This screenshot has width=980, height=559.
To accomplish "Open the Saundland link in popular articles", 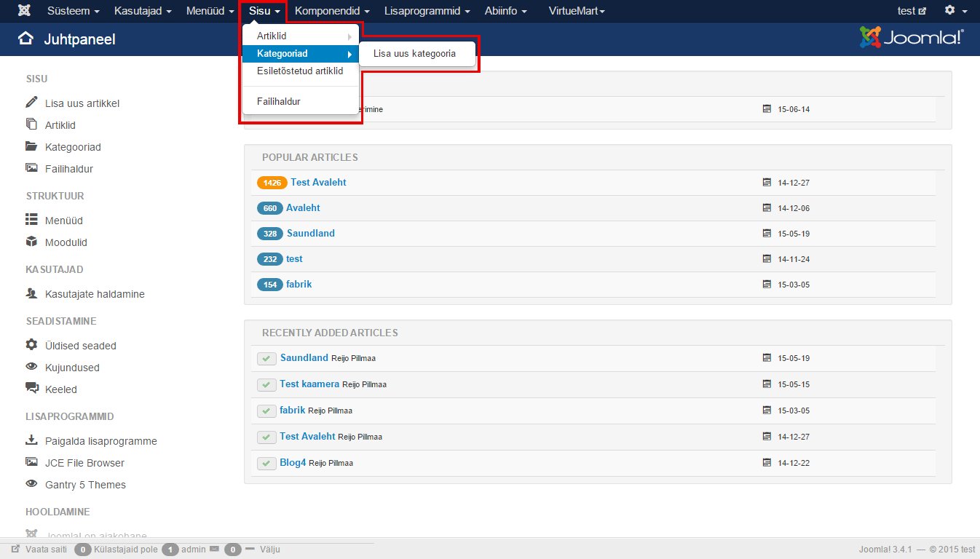I will point(311,233).
